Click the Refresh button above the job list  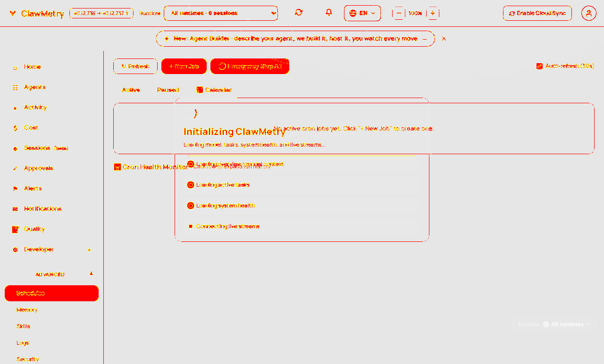tap(135, 66)
